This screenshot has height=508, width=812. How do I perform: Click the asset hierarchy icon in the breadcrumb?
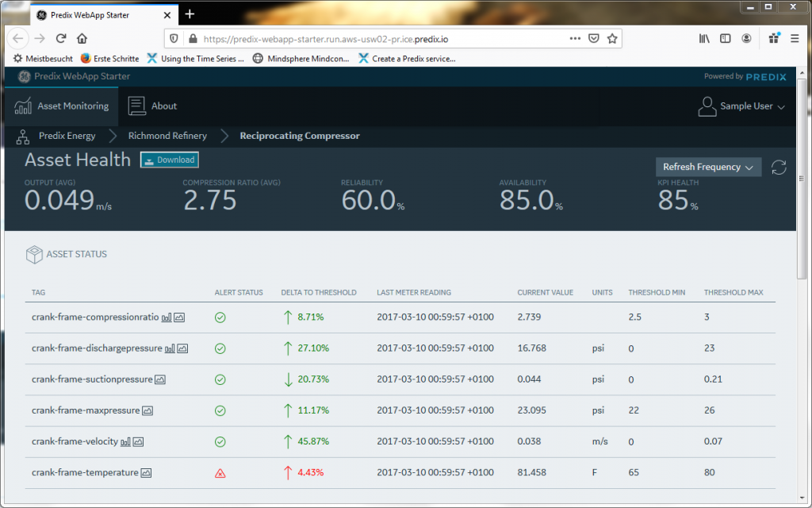[23, 137]
